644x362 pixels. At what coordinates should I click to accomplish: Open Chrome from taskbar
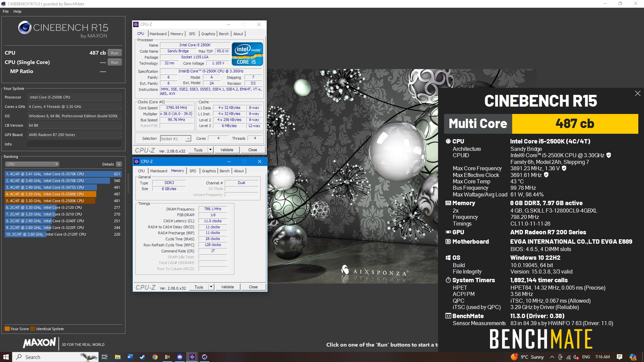pyautogui.click(x=155, y=357)
